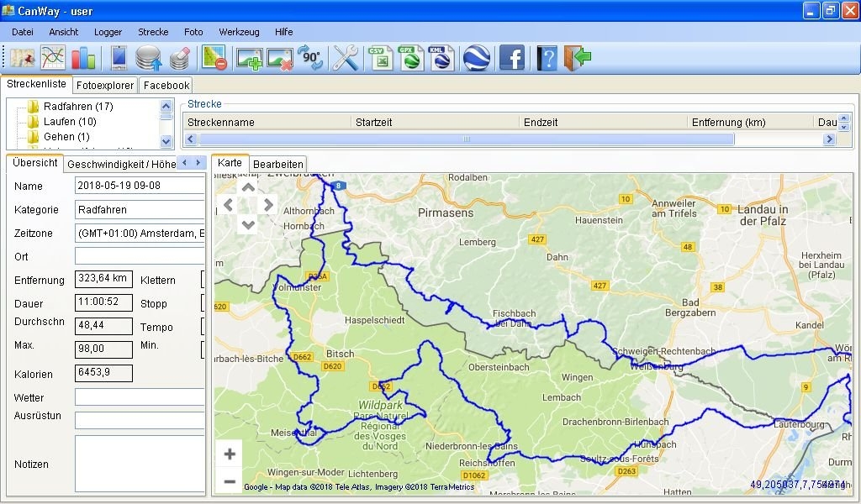Click into the Notizen text field
Screen dimensions: 861x504
click(140, 464)
